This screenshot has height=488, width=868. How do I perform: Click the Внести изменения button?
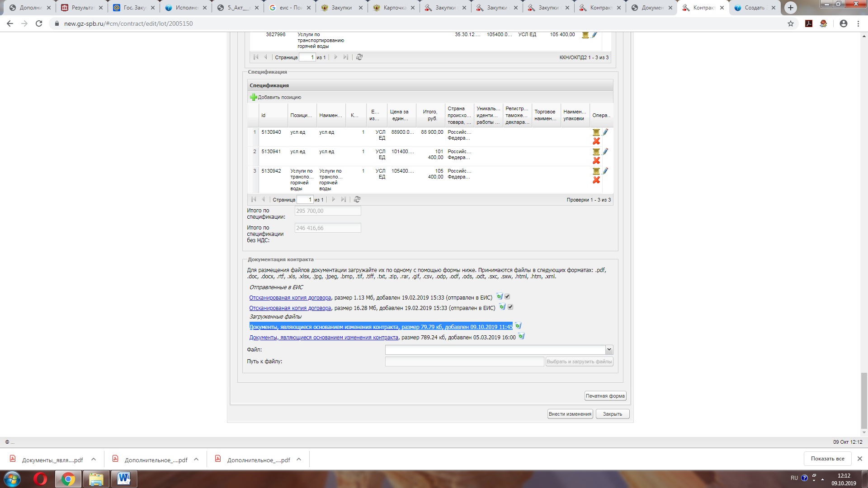(570, 414)
